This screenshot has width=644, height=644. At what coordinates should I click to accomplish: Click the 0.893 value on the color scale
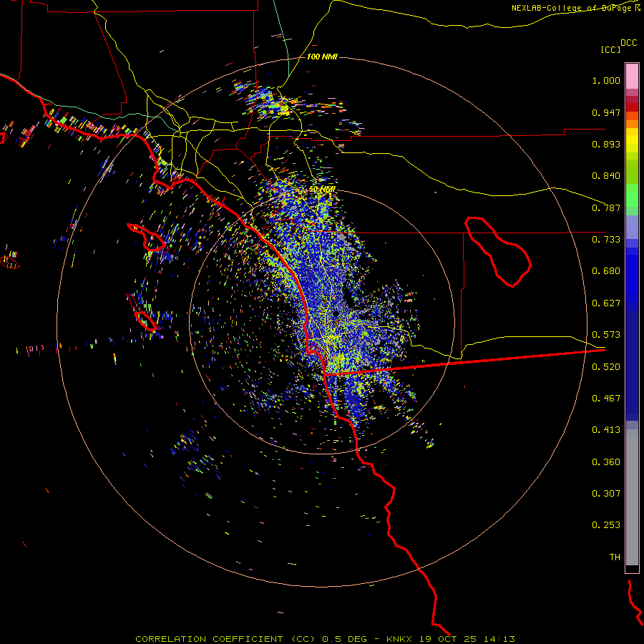tap(606, 144)
